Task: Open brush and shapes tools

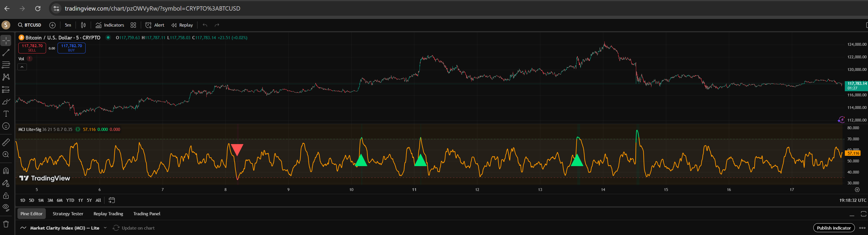Action: [x=6, y=102]
